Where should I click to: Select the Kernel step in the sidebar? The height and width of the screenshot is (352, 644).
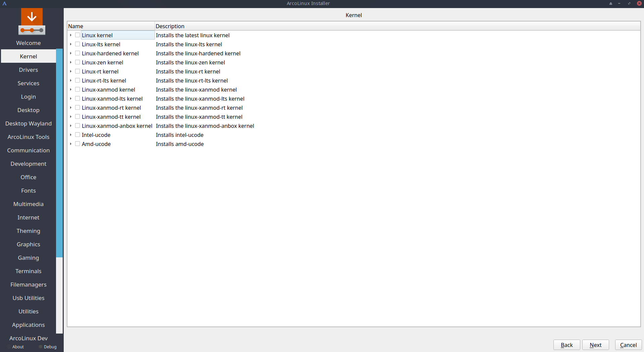click(29, 56)
